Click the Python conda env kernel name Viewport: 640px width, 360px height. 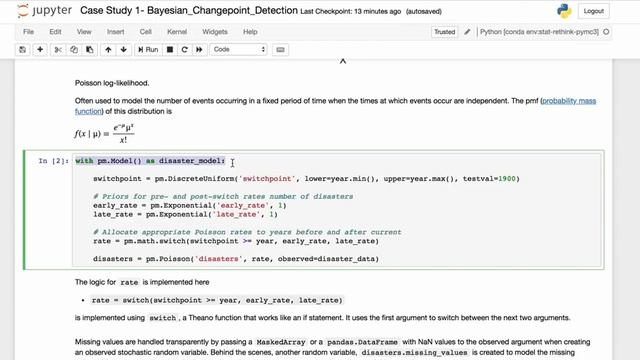pyautogui.click(x=539, y=32)
